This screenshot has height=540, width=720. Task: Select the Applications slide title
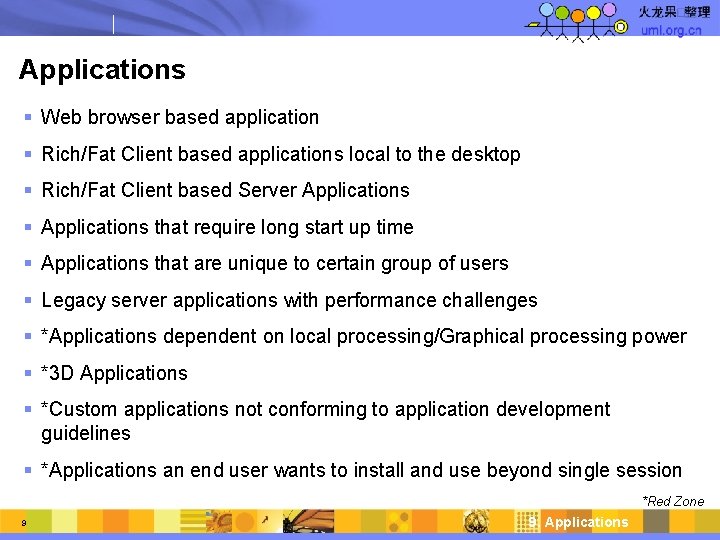[102, 70]
